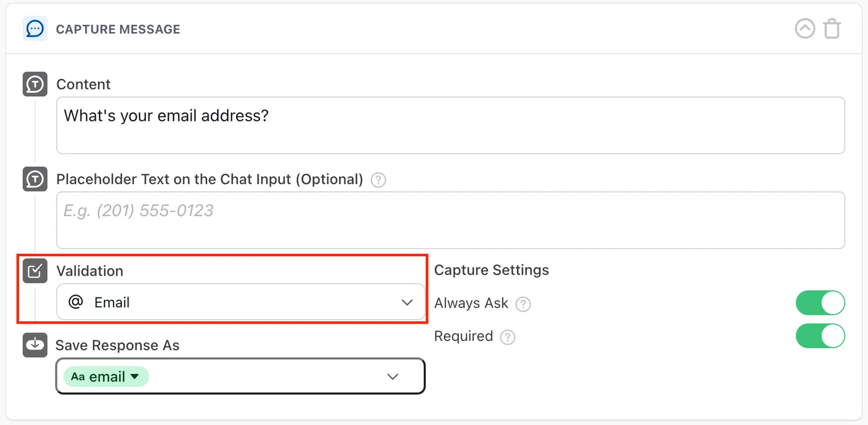Click the Save Response As label

[x=118, y=345]
